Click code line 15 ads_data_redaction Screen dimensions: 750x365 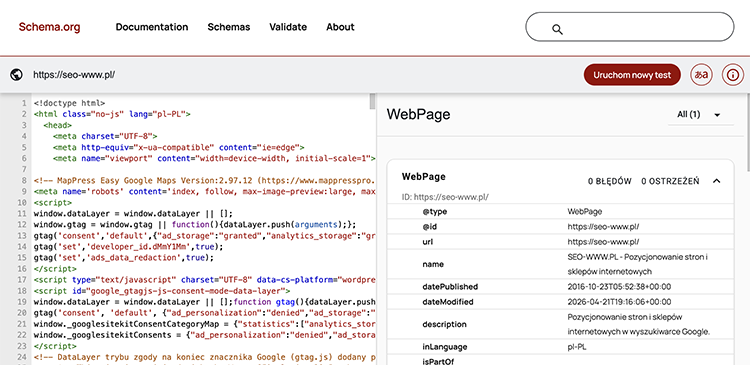click(x=123, y=257)
